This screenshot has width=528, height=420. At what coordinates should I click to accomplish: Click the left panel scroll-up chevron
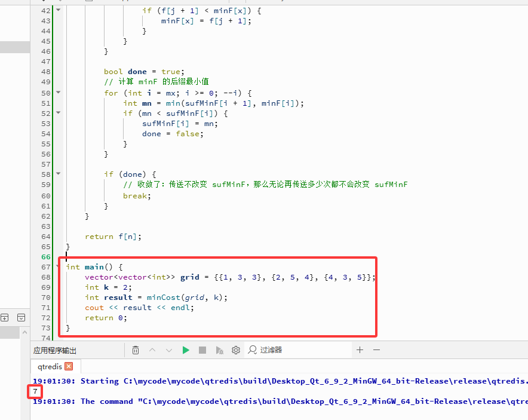[x=24, y=333]
